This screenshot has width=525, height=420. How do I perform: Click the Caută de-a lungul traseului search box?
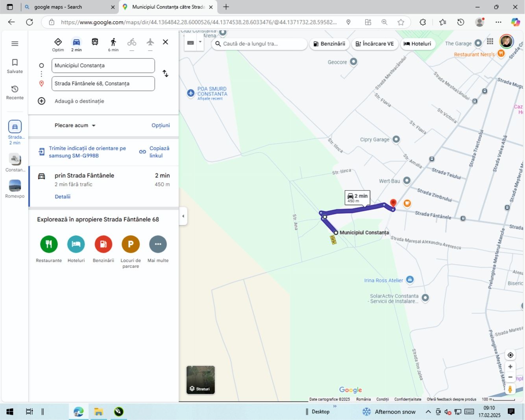260,44
